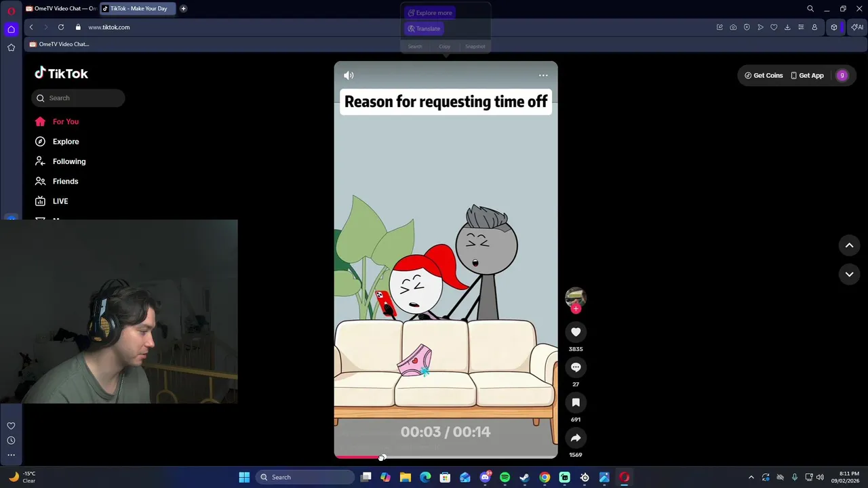Click the send arrow icon in toolbar
Image resolution: width=868 pixels, height=488 pixels.
(x=760, y=27)
